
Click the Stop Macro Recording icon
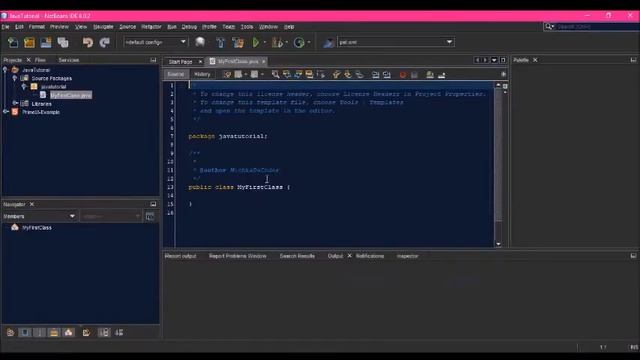tap(414, 75)
